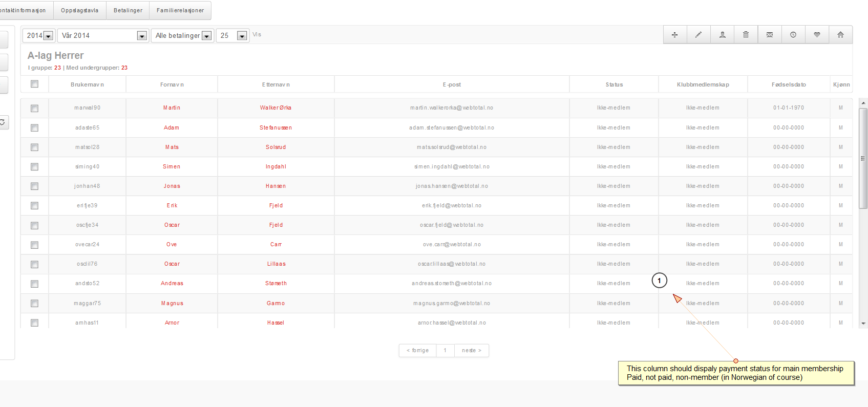Open the person icon in the toolbar
Image resolution: width=868 pixels, height=407 pixels.
722,35
